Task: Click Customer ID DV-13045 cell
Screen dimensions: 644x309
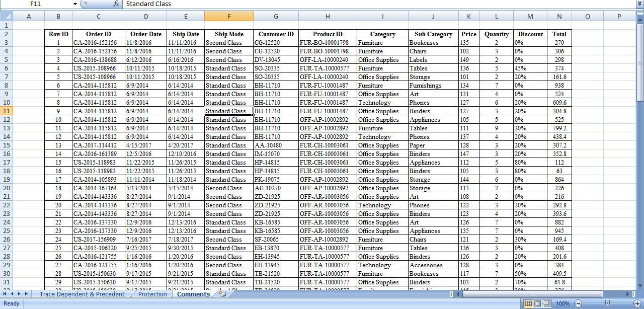Action: 276,59
